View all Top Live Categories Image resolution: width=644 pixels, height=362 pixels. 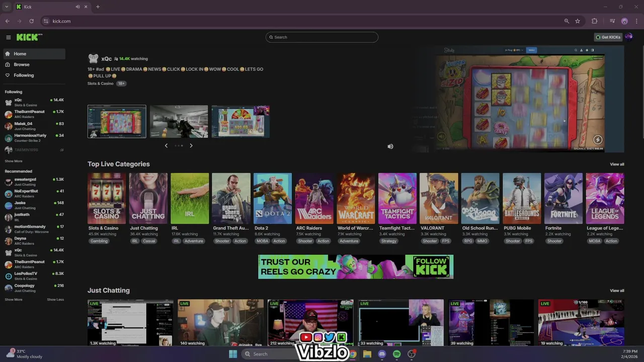click(x=617, y=164)
